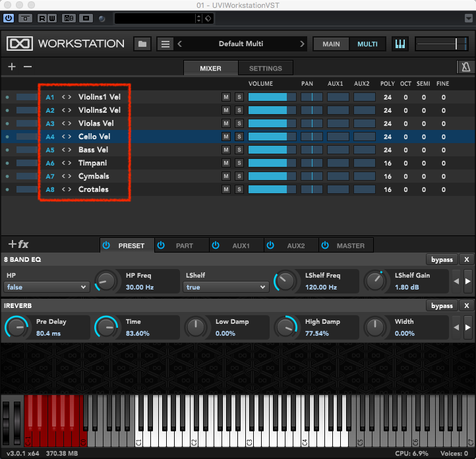The height and width of the screenshot is (459, 476).
Task: Bypass the IReverb effect
Action: [442, 306]
